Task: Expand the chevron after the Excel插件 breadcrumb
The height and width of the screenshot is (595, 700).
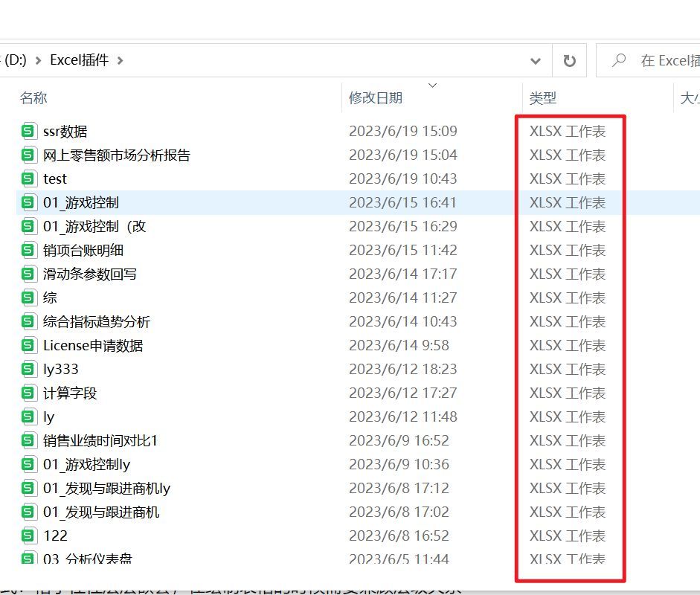Action: point(120,60)
